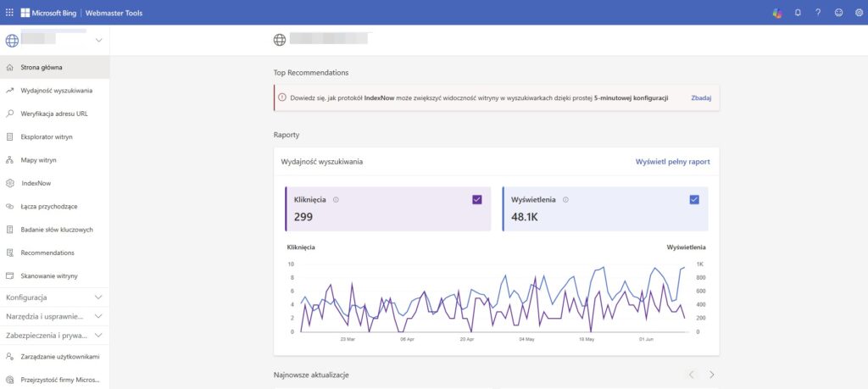The height and width of the screenshot is (389, 868).
Task: Expand the Narzędzia i usprawnienia section
Action: 55,316
